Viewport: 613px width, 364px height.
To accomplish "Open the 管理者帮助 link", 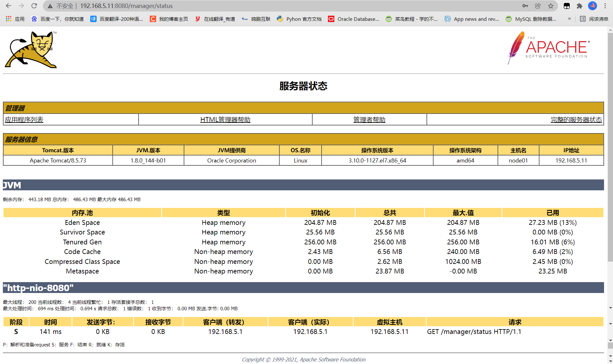I will [x=369, y=120].
